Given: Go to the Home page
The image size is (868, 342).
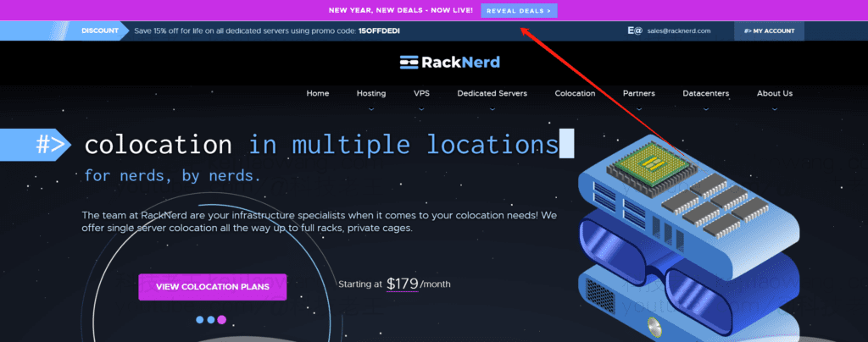Looking at the screenshot, I should pyautogui.click(x=318, y=93).
